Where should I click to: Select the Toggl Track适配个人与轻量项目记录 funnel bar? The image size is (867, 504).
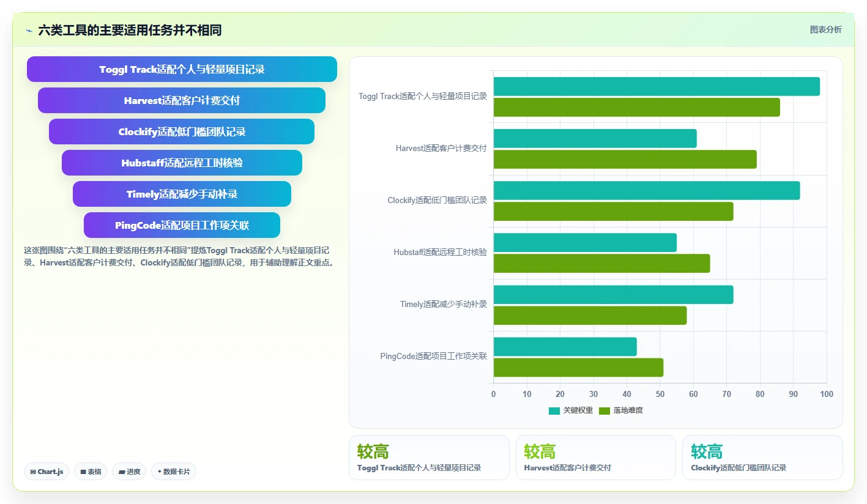(182, 69)
